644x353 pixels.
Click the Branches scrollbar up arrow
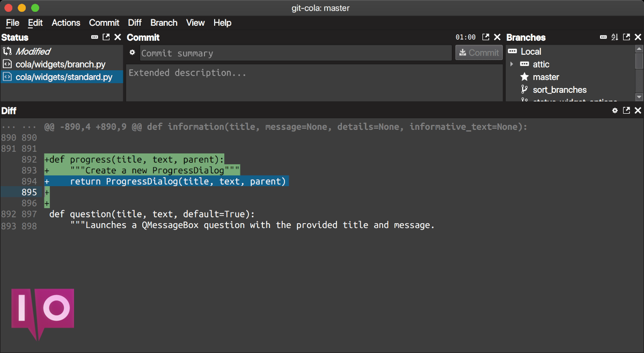coord(639,49)
